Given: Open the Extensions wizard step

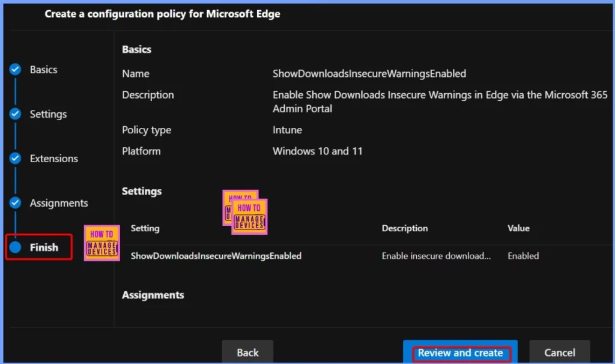Looking at the screenshot, I should click(53, 159).
